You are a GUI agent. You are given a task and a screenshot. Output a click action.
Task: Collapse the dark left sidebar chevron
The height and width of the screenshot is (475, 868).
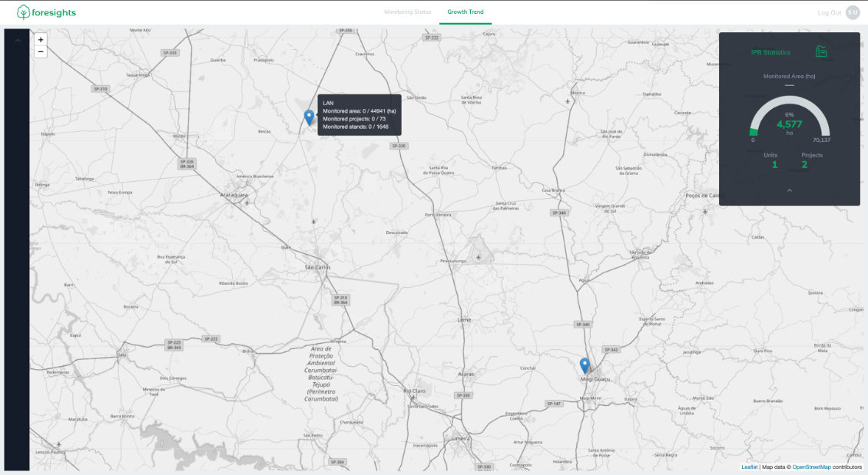point(17,41)
